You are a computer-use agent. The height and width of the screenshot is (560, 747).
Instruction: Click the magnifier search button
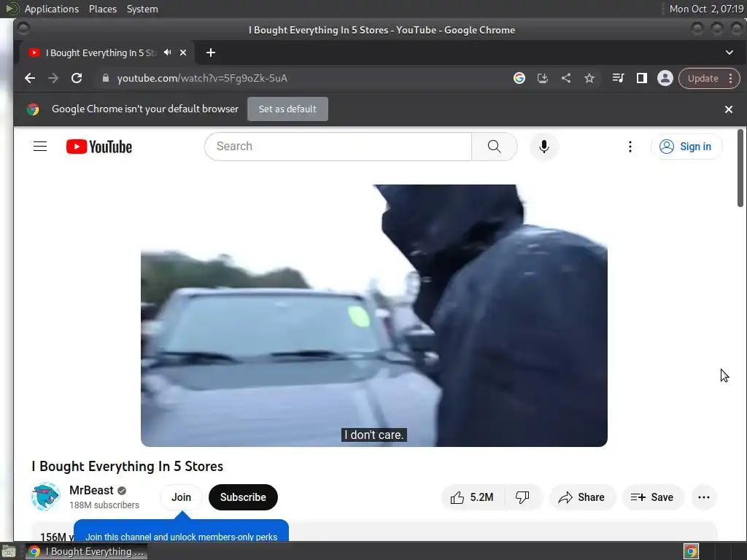[x=494, y=146]
